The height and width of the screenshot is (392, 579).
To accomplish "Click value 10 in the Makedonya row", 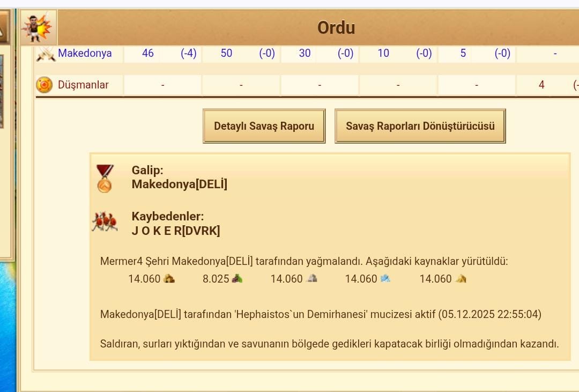I will point(383,53).
